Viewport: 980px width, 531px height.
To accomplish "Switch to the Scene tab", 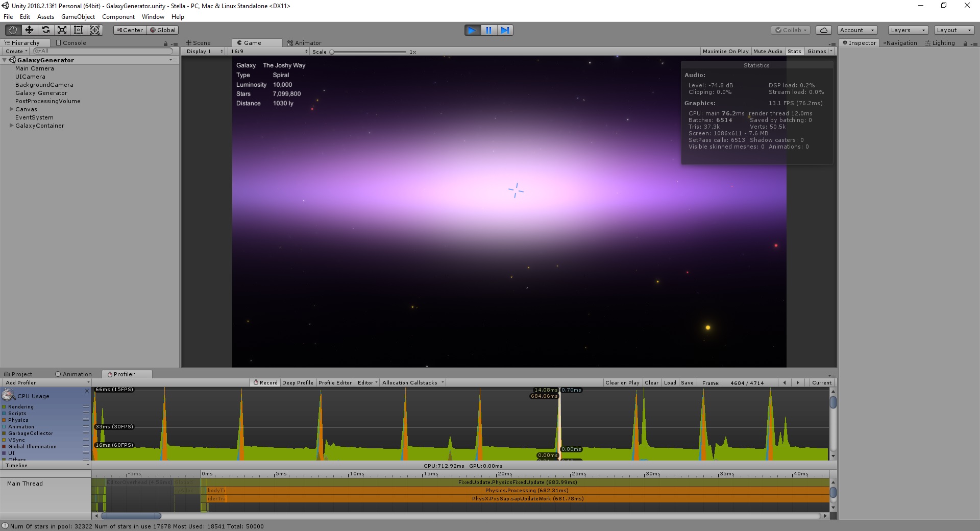I will 198,43.
